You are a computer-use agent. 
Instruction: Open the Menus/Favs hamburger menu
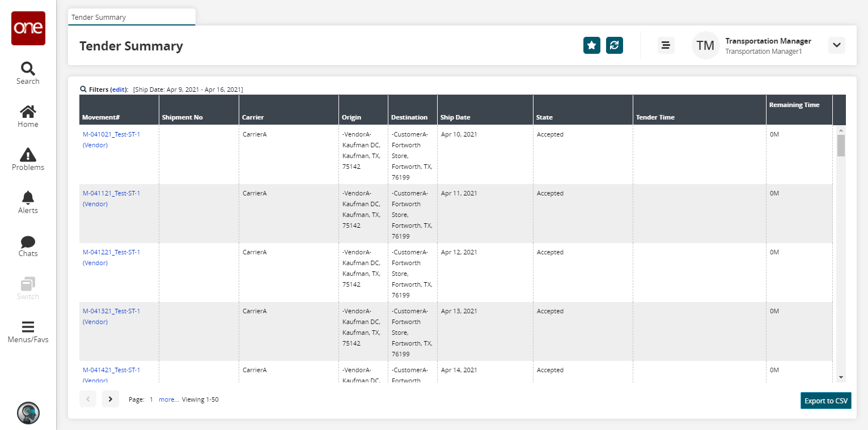[x=28, y=332]
